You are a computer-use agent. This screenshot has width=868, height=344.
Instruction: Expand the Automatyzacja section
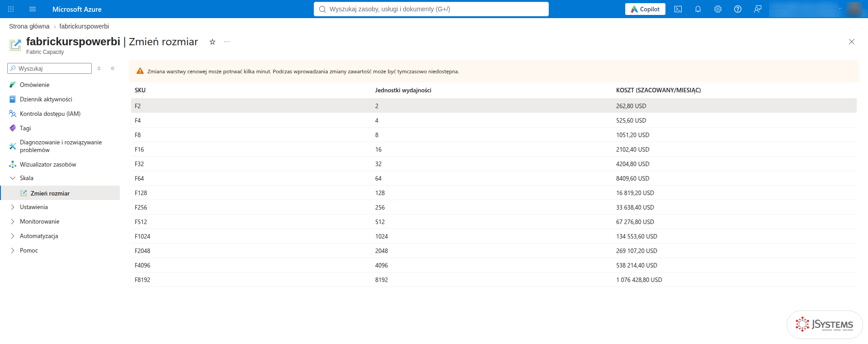[x=13, y=236]
